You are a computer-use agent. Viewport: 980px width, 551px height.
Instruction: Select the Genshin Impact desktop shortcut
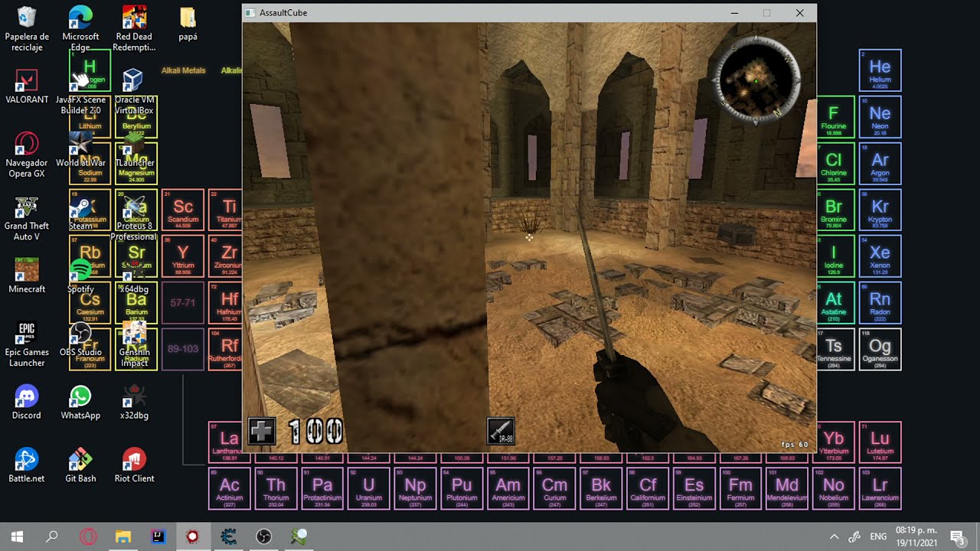coord(135,344)
